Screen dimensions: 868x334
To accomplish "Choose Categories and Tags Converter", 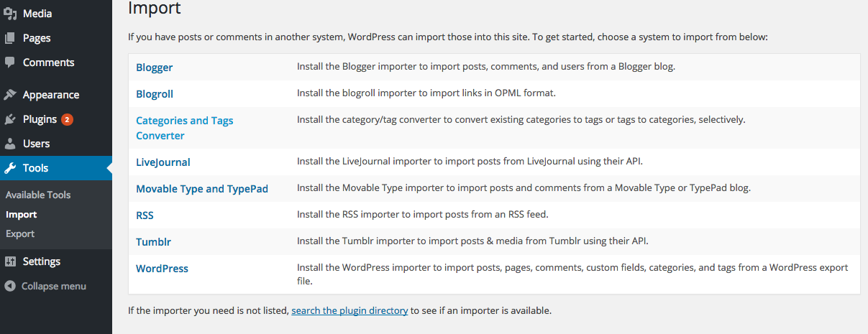I will pyautogui.click(x=185, y=128).
